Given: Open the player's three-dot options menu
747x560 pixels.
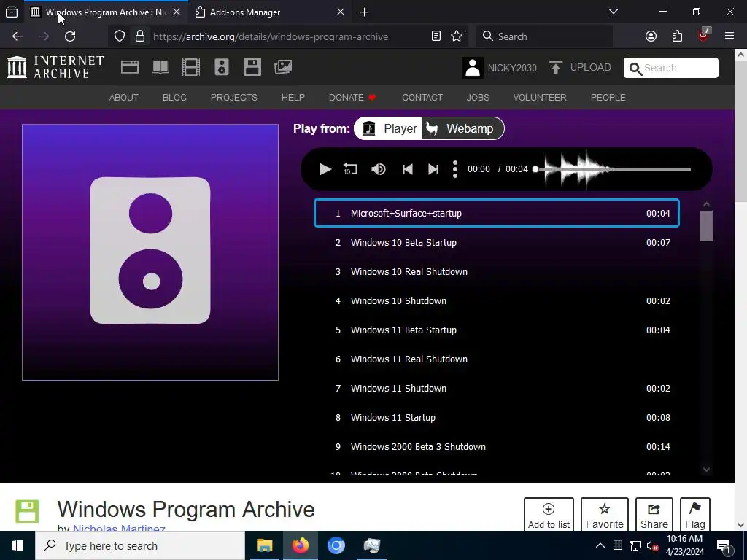Looking at the screenshot, I should click(x=455, y=169).
